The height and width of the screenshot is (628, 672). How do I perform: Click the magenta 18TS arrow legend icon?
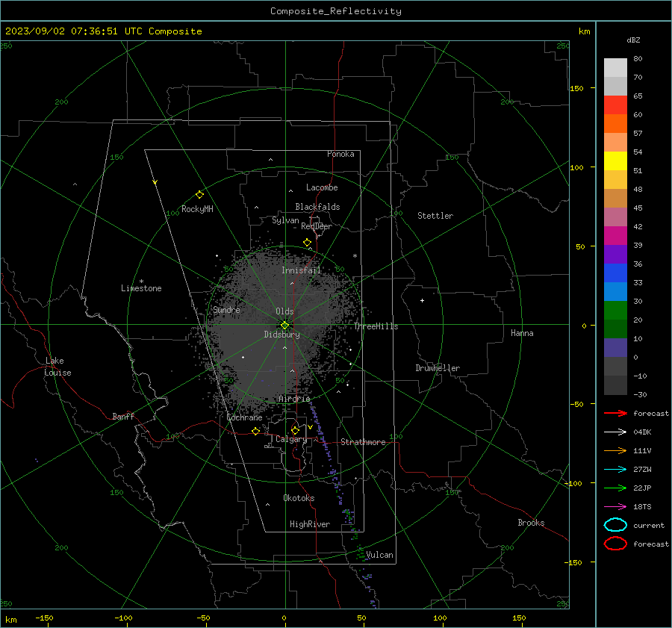[x=615, y=507]
